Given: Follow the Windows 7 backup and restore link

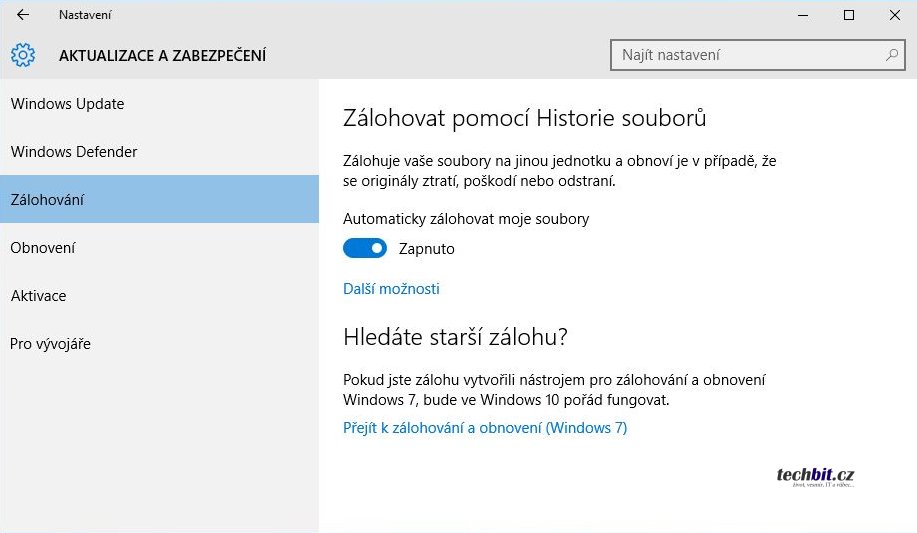Looking at the screenshot, I should [485, 428].
